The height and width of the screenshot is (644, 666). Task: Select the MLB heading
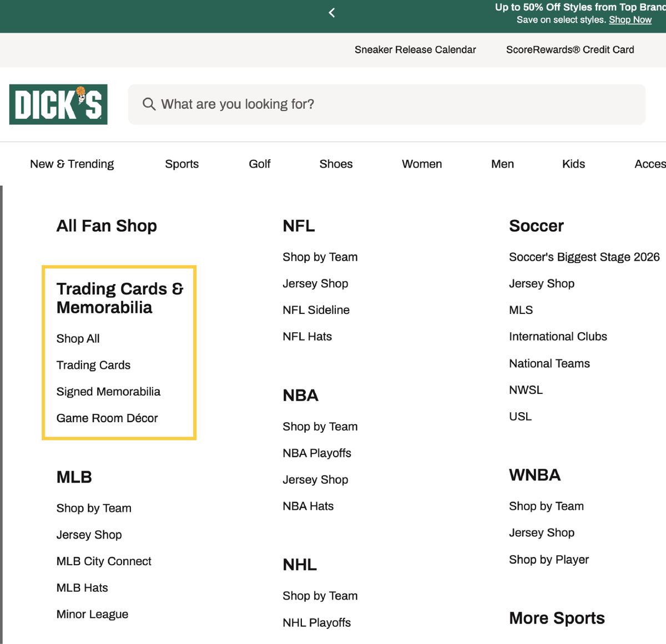click(74, 477)
